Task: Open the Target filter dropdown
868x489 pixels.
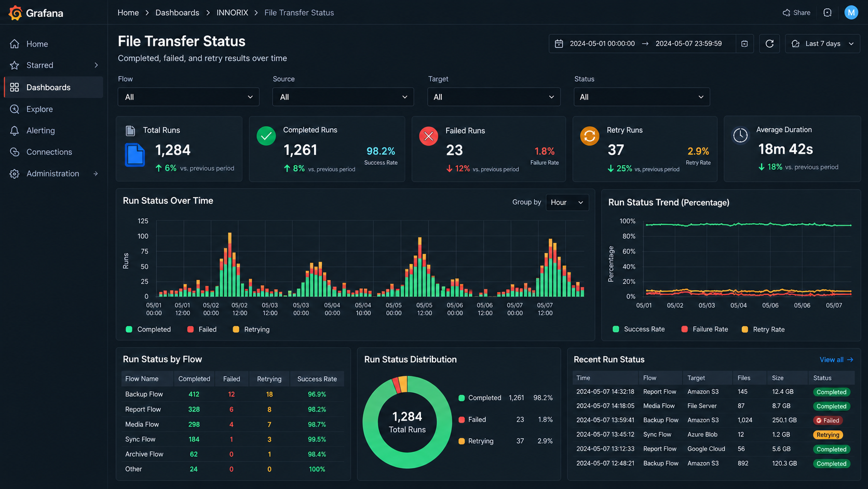Action: pyautogui.click(x=494, y=97)
